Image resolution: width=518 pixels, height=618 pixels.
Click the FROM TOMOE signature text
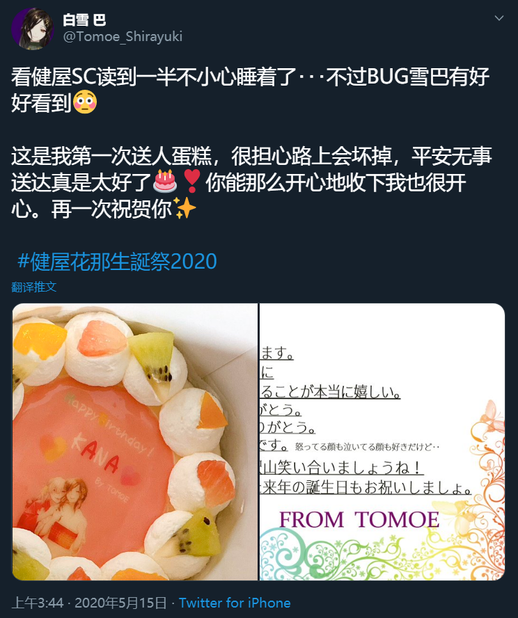pyautogui.click(x=359, y=519)
